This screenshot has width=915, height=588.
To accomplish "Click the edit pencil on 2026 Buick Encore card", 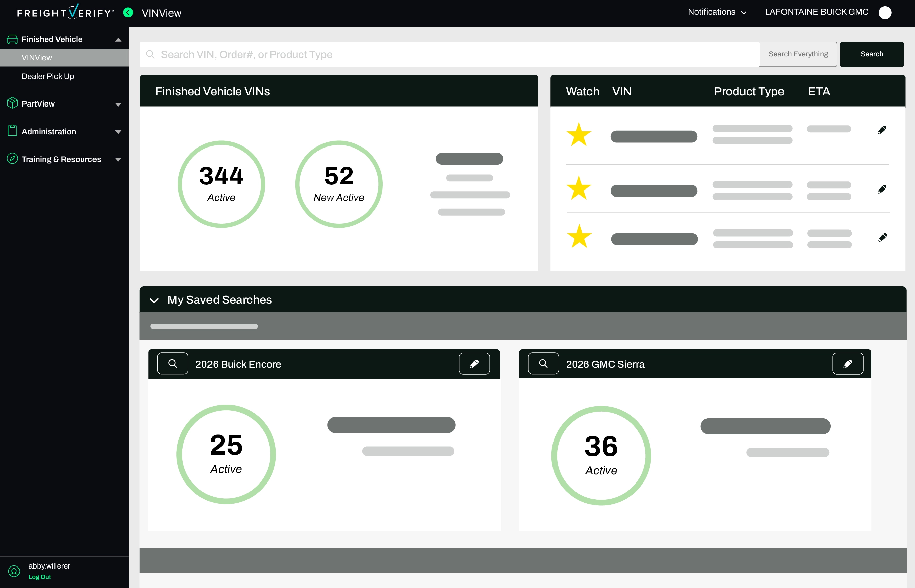I will (474, 364).
